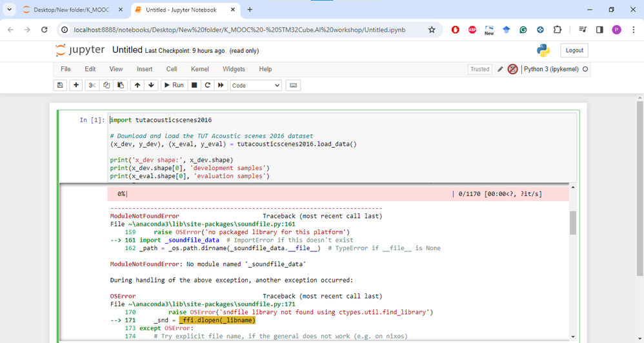Image resolution: width=644 pixels, height=343 pixels.
Task: Click the output area scrollbar thumb
Action: coord(572,222)
